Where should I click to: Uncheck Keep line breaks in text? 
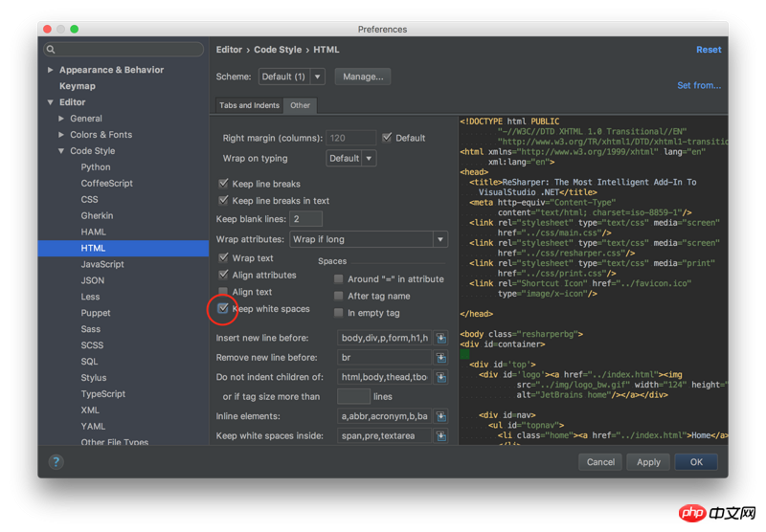pyautogui.click(x=223, y=200)
